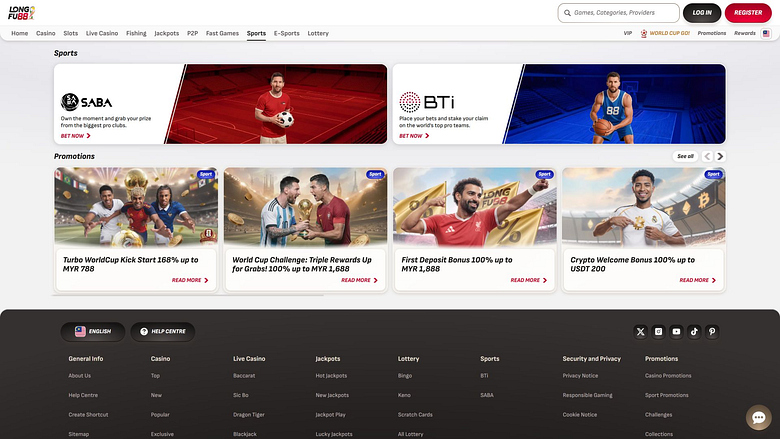780x439 pixels.
Task: Open the P2P tab
Action: tap(193, 33)
